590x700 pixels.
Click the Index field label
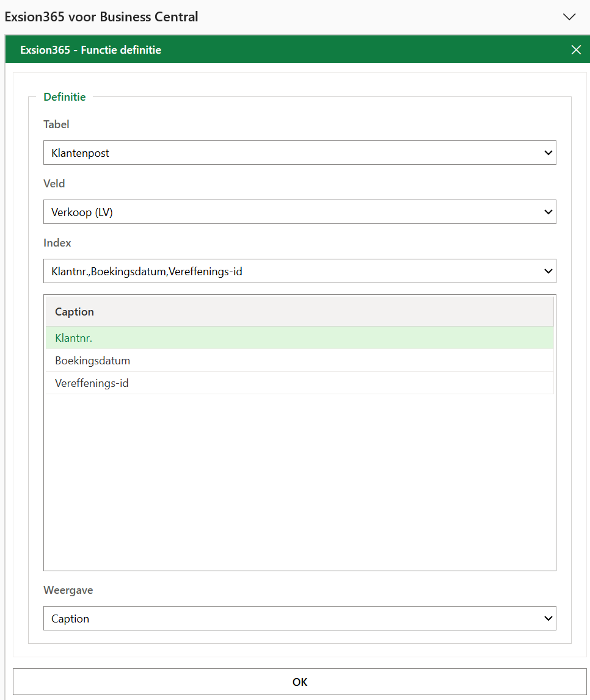[57, 243]
